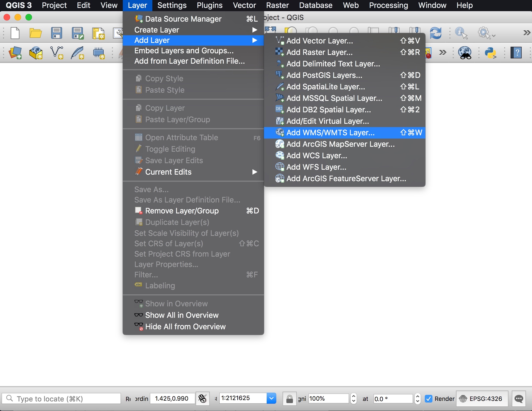The height and width of the screenshot is (411, 532).
Task: Click the magnifier percentage stepper arrows
Action: pyautogui.click(x=354, y=398)
